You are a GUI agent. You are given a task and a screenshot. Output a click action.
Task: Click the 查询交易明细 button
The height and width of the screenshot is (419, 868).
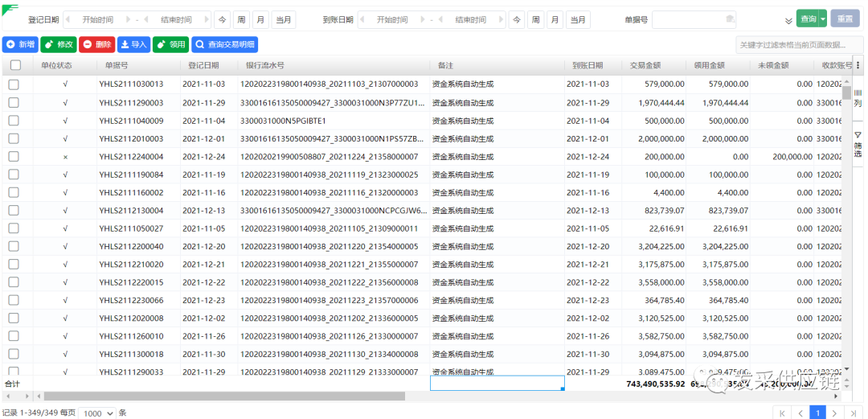coord(224,44)
